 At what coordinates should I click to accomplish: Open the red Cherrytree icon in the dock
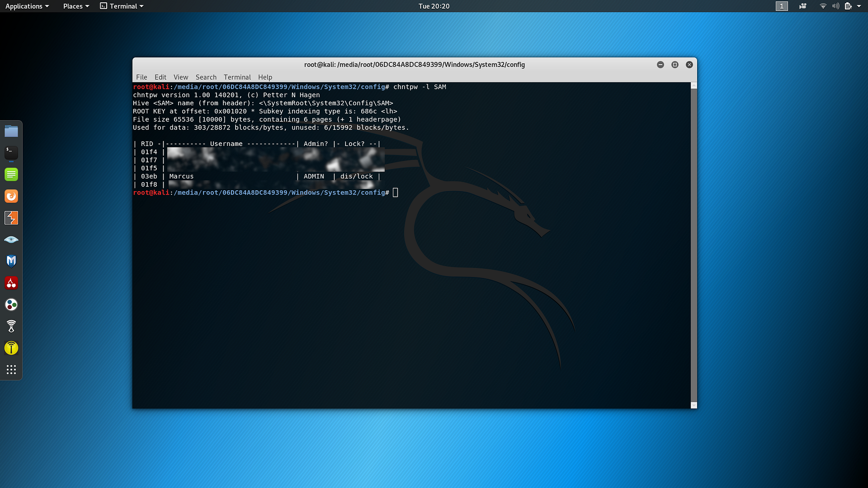[11, 283]
